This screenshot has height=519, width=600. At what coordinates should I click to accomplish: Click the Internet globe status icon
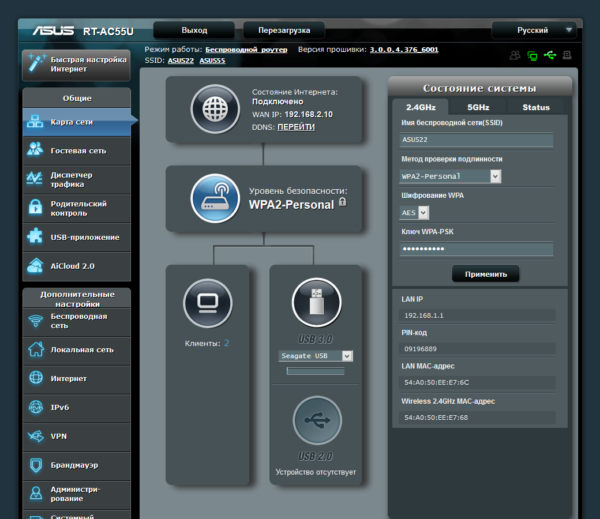(215, 109)
